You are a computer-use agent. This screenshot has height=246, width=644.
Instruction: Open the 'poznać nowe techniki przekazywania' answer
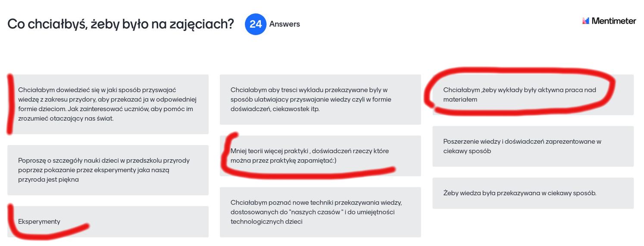tap(320, 212)
